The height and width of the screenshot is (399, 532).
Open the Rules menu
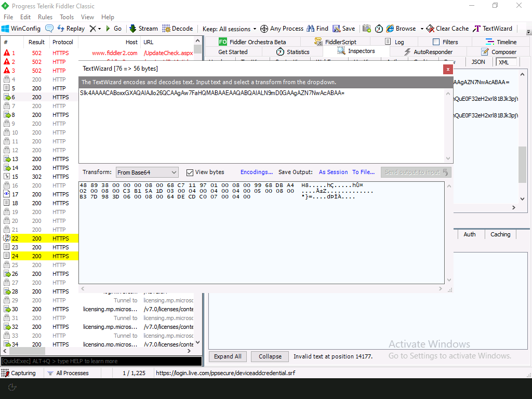coord(45,17)
